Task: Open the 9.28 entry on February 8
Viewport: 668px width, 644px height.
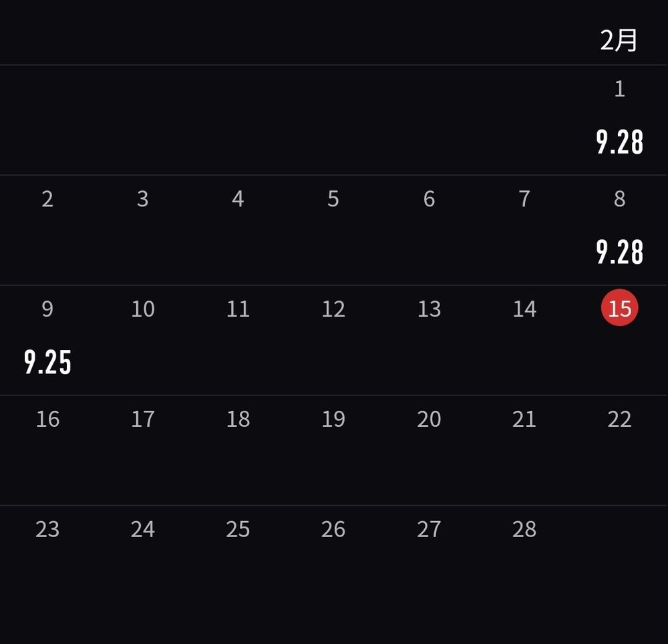Action: (x=619, y=252)
